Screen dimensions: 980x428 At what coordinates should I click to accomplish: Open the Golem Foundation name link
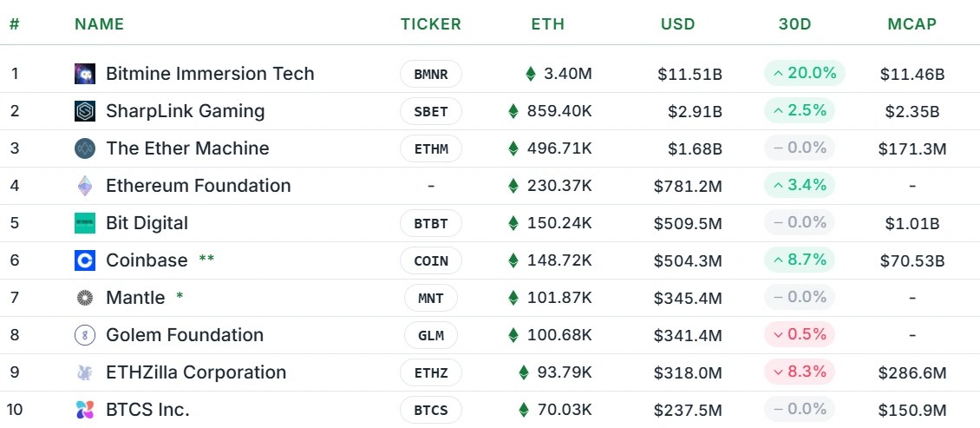(x=185, y=335)
